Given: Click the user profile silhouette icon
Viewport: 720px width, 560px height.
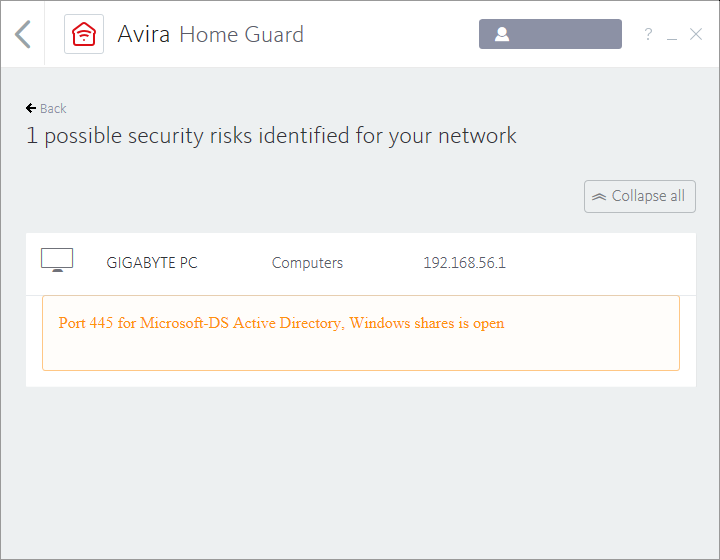Looking at the screenshot, I should pos(502,34).
